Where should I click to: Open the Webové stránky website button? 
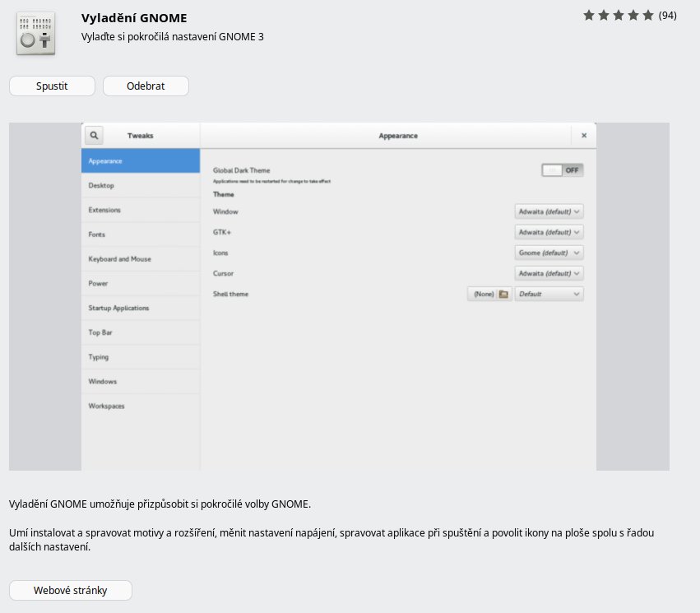71,590
